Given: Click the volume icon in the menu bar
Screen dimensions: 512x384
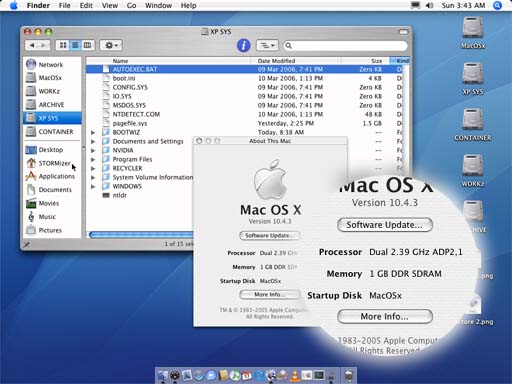Looking at the screenshot, I should (x=429, y=5).
